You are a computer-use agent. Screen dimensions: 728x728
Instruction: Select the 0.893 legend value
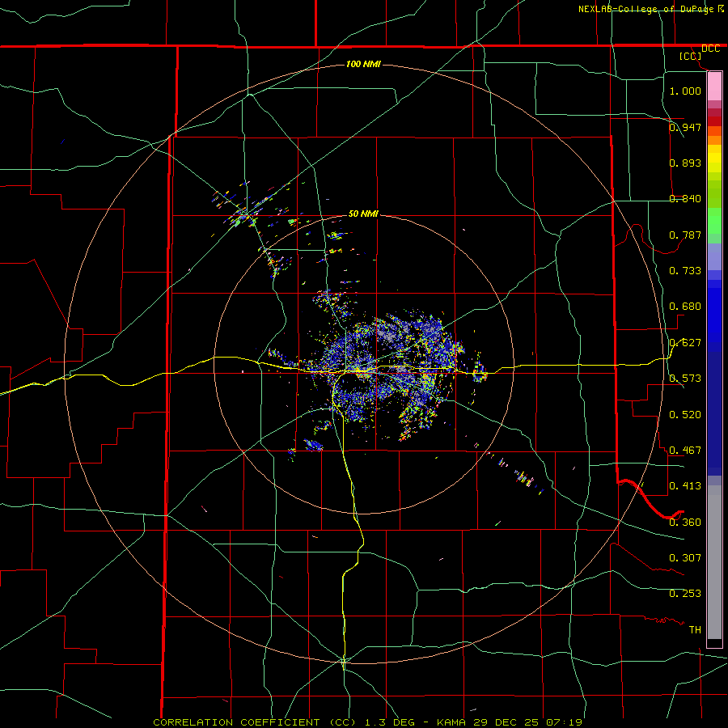[x=685, y=163]
